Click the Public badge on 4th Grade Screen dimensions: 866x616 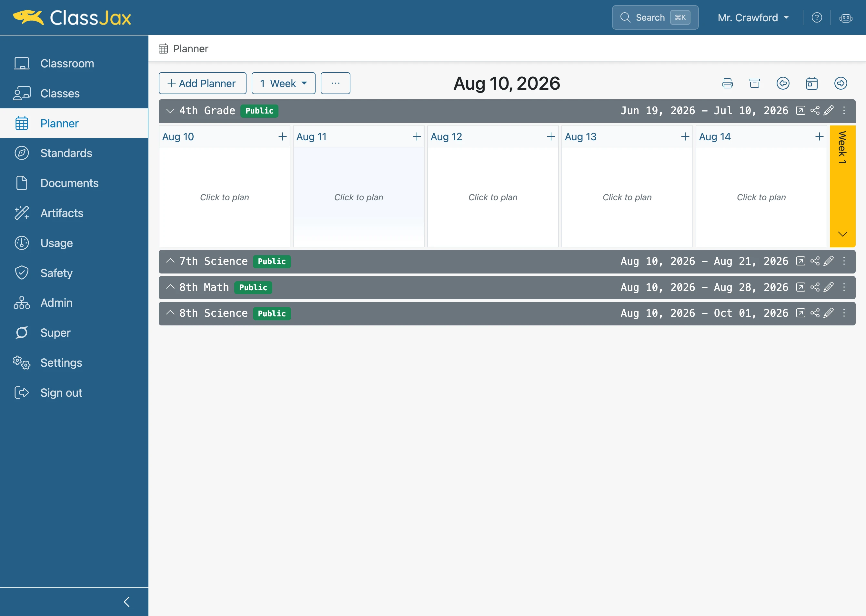pyautogui.click(x=259, y=111)
